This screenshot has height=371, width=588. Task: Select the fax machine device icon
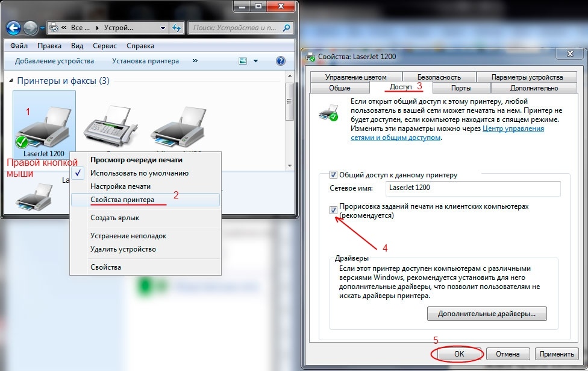(111, 126)
